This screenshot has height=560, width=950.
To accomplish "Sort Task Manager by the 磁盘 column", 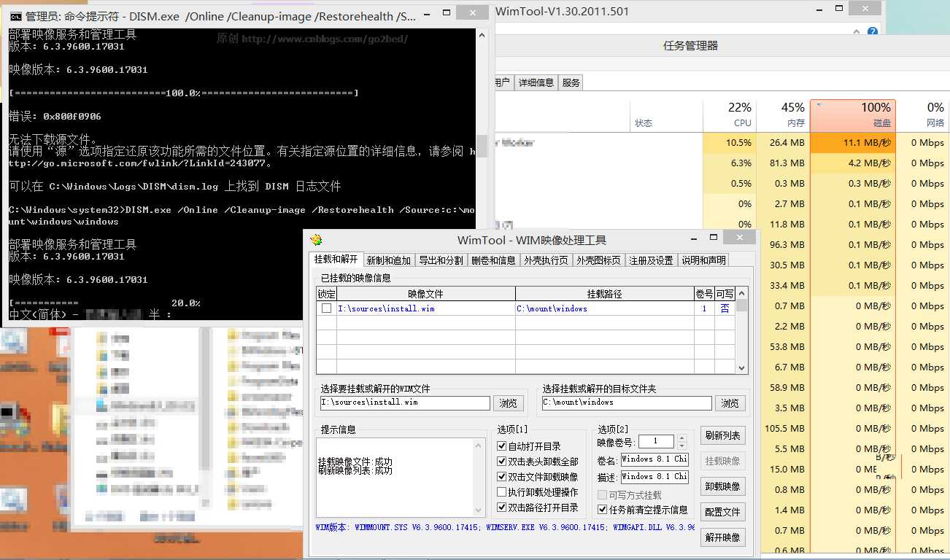I will tap(853, 115).
